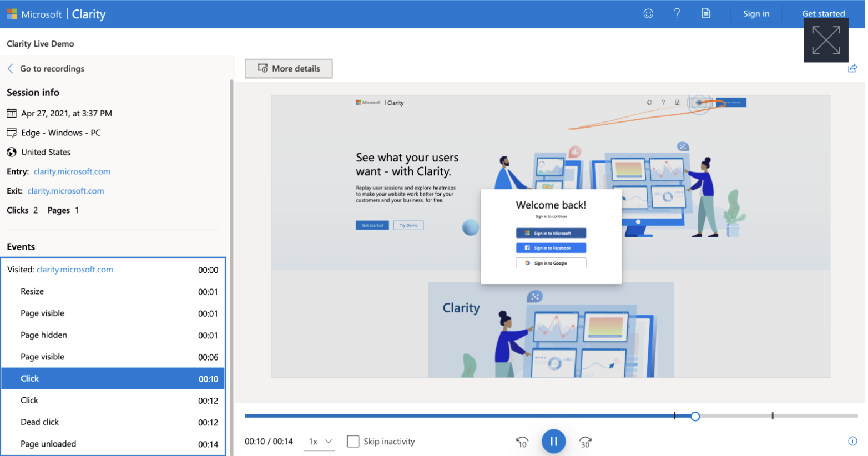Screen dimensions: 868x456
Task: Click Get started in the top bar
Action: coord(824,13)
